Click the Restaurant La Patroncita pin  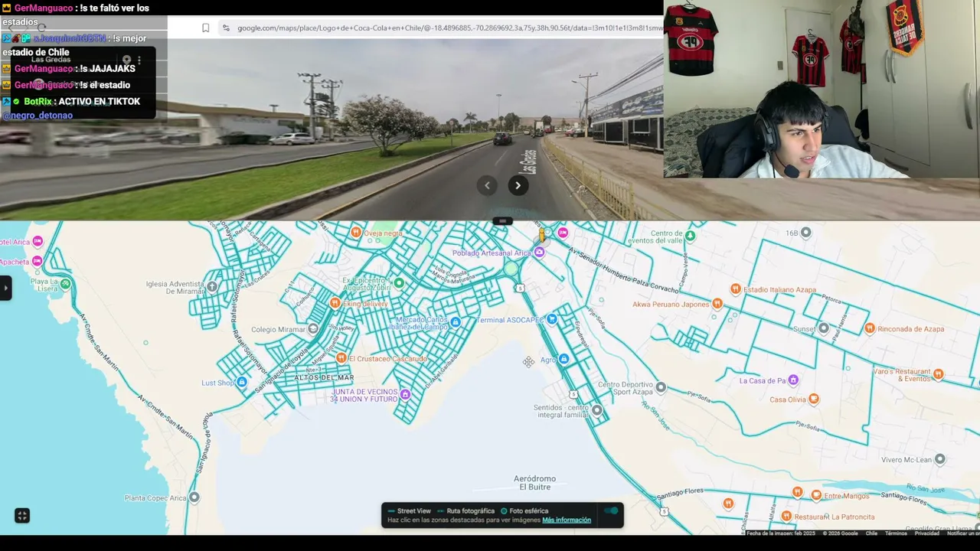click(786, 517)
